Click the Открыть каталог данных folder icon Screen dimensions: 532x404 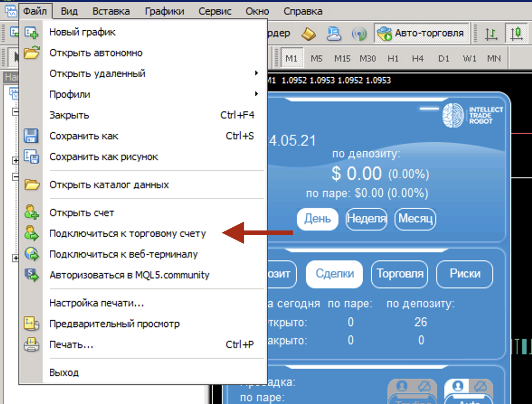pyautogui.click(x=32, y=185)
